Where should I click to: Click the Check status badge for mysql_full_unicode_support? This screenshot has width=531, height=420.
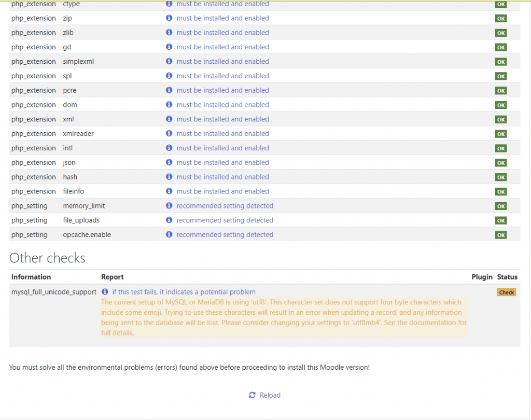(x=506, y=292)
